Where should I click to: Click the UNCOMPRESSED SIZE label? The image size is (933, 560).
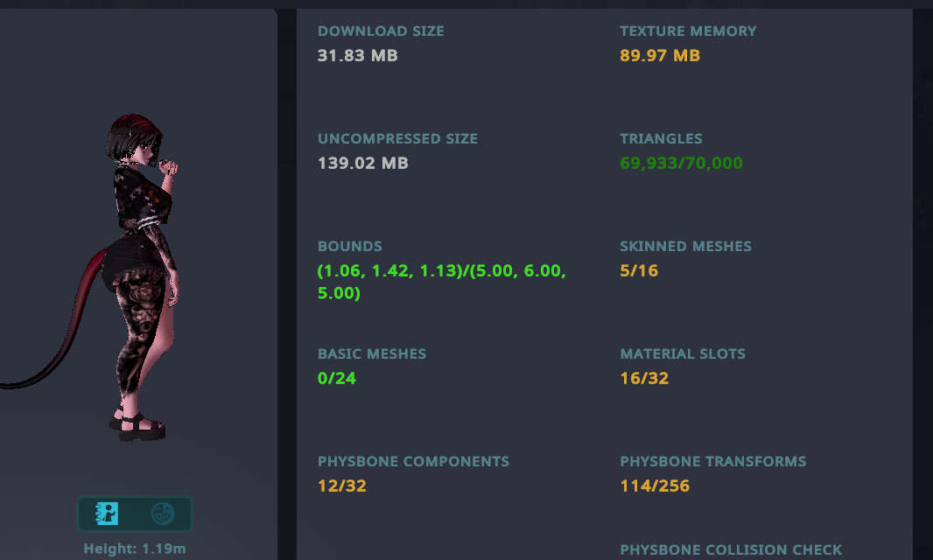click(397, 138)
